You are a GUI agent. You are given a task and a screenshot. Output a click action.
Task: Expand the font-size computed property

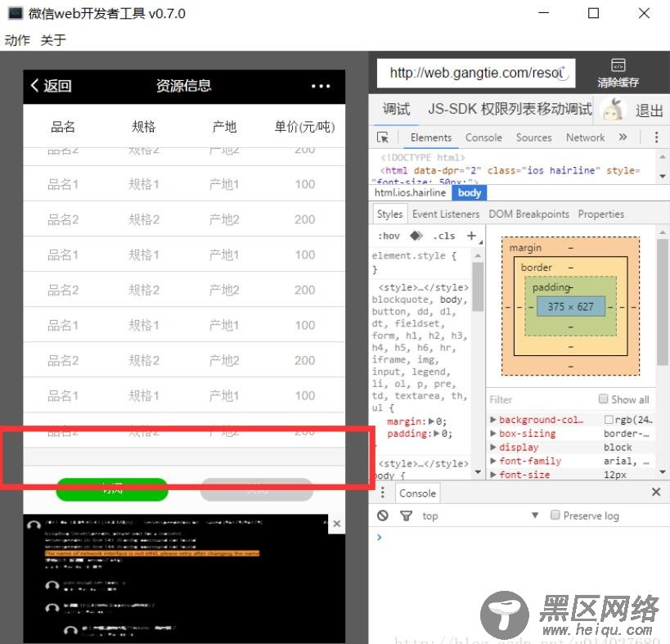click(x=492, y=475)
